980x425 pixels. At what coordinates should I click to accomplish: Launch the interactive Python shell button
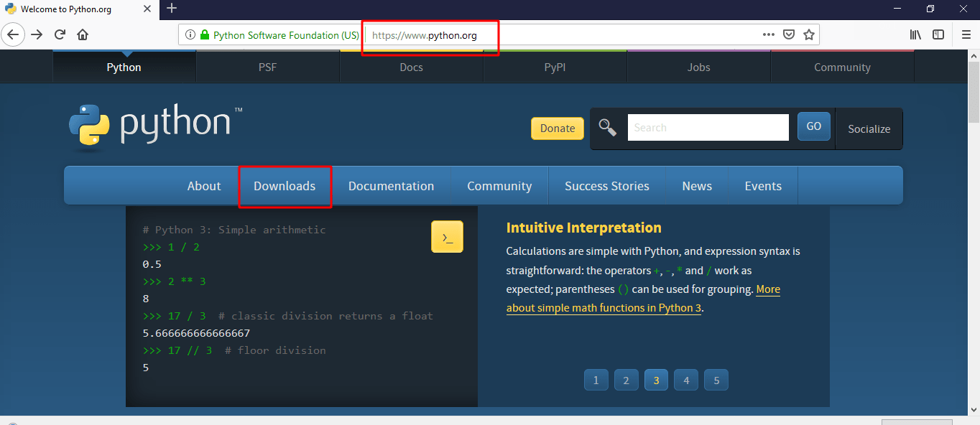tap(447, 236)
